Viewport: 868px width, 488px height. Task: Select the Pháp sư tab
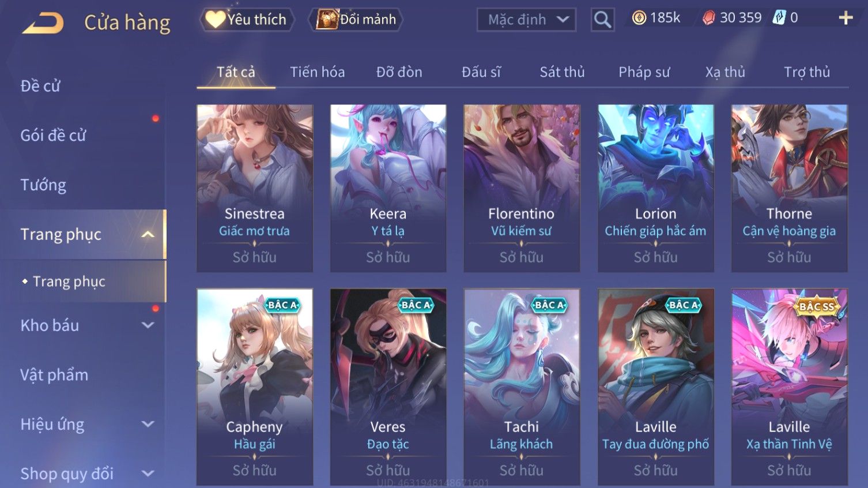point(644,72)
